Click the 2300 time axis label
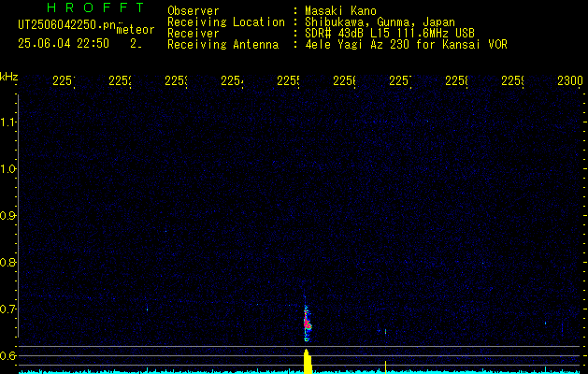 pyautogui.click(x=570, y=81)
